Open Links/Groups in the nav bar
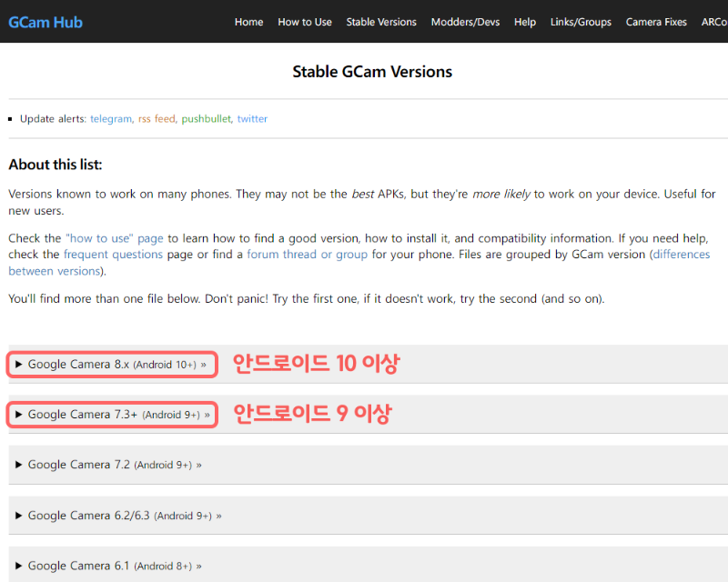This screenshot has height=582, width=728. pyautogui.click(x=581, y=22)
